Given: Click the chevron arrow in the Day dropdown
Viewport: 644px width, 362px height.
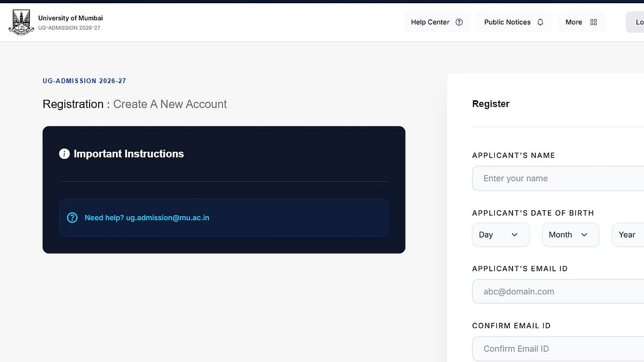Looking at the screenshot, I should [x=515, y=235].
